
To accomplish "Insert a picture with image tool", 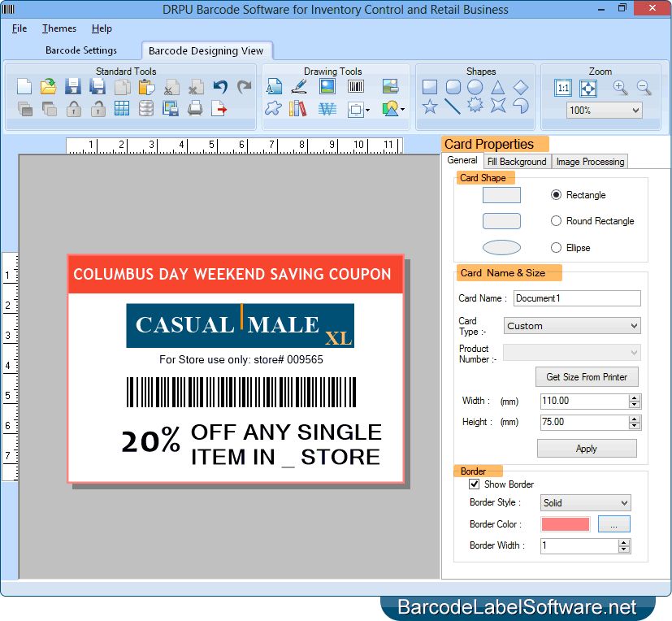I will [x=327, y=87].
